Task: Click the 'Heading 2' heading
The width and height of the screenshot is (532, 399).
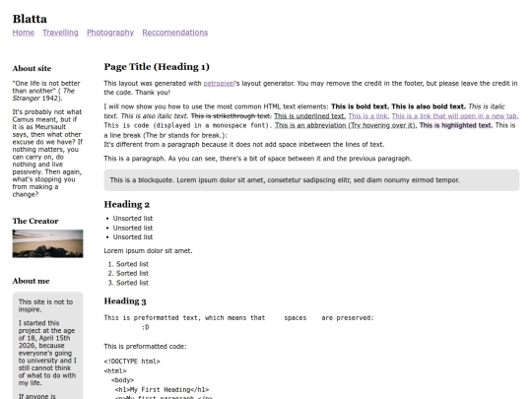Action: [x=126, y=204]
